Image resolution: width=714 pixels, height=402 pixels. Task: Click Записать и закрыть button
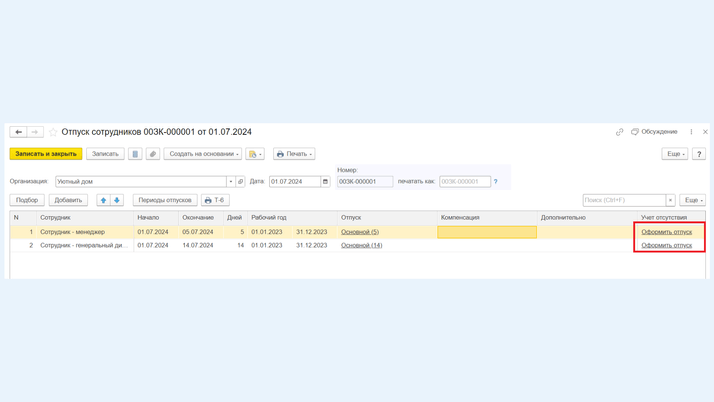click(46, 154)
